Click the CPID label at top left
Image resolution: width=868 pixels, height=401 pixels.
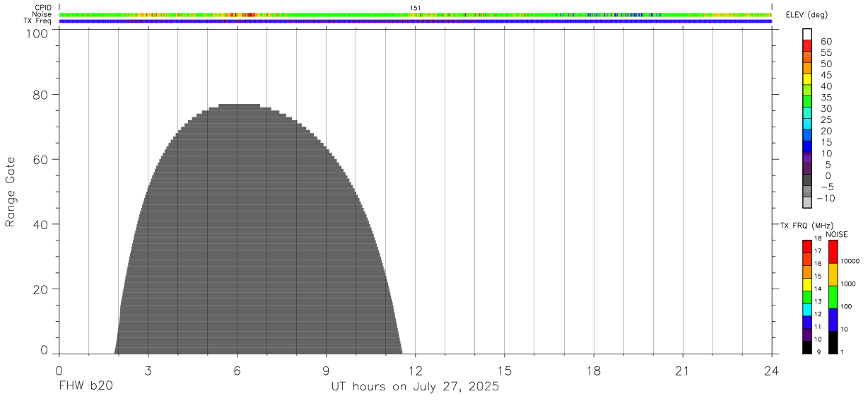click(44, 8)
